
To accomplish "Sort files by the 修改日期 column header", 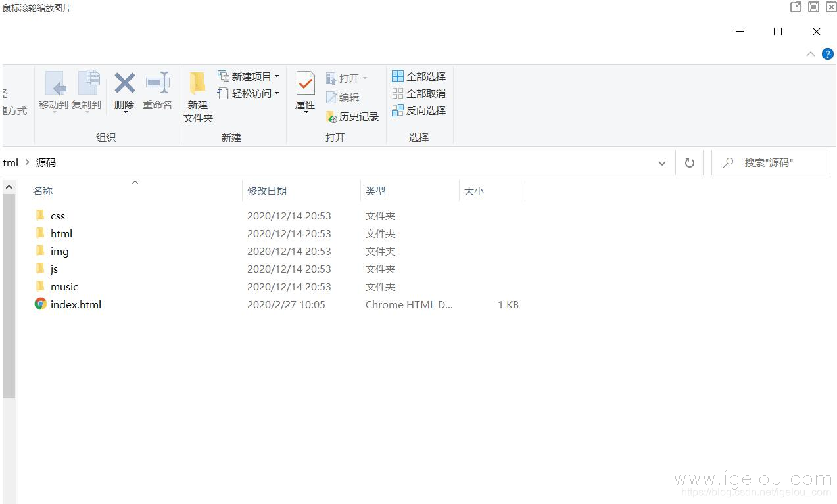I will click(267, 191).
